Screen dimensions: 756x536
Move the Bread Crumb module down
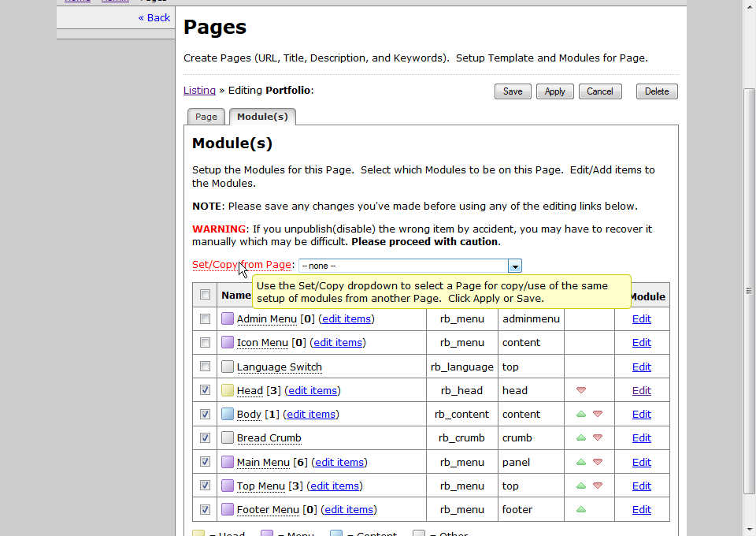click(598, 437)
